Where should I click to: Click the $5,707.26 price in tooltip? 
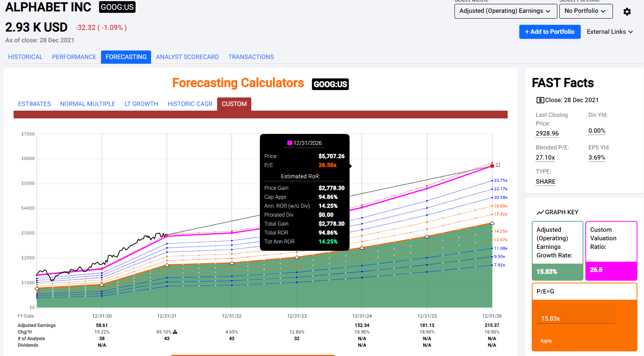[331, 156]
